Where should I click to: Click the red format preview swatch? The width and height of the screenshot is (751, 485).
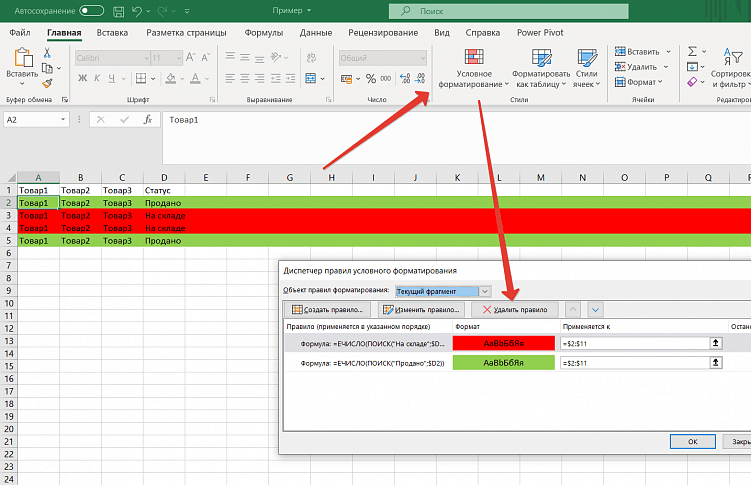tap(503, 343)
